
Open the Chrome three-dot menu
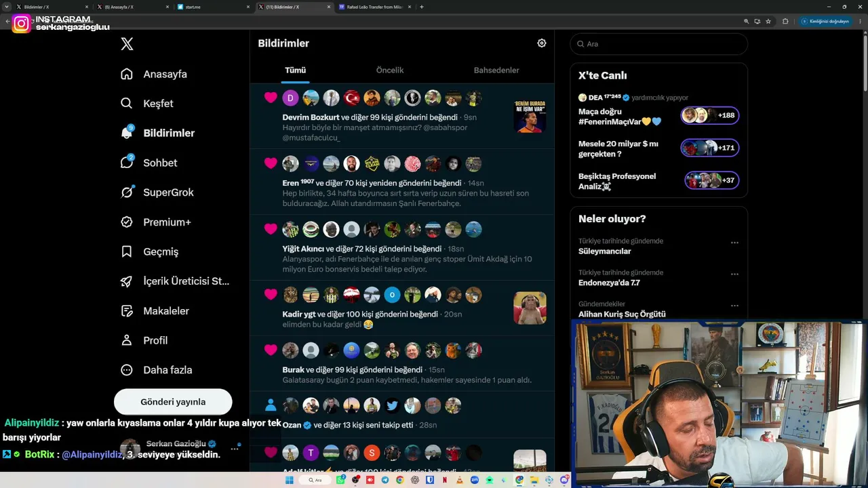(x=859, y=21)
